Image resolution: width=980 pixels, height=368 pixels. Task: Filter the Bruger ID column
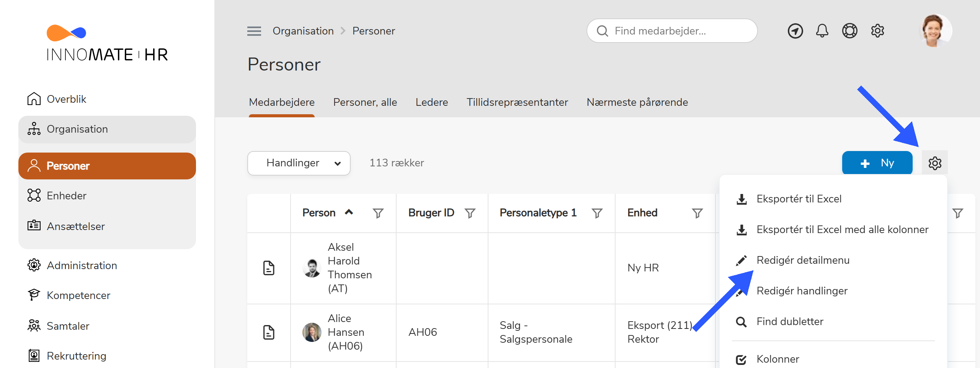point(470,213)
